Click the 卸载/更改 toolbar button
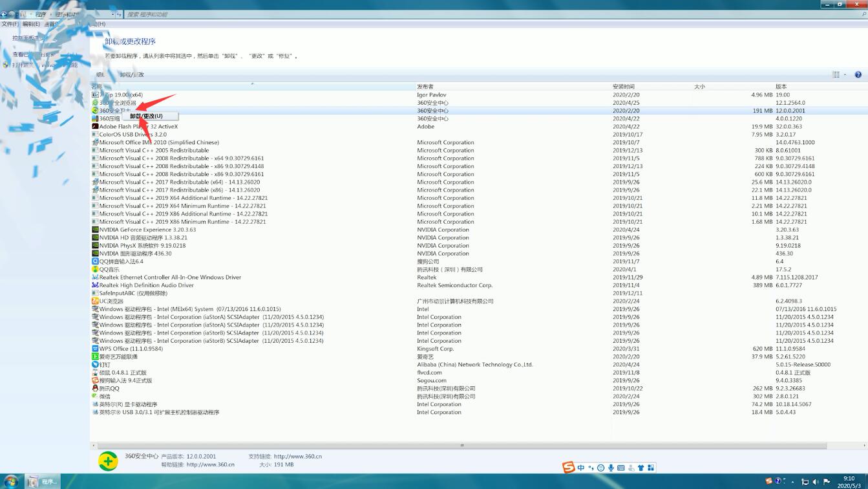This screenshot has width=868, height=489. (x=132, y=74)
